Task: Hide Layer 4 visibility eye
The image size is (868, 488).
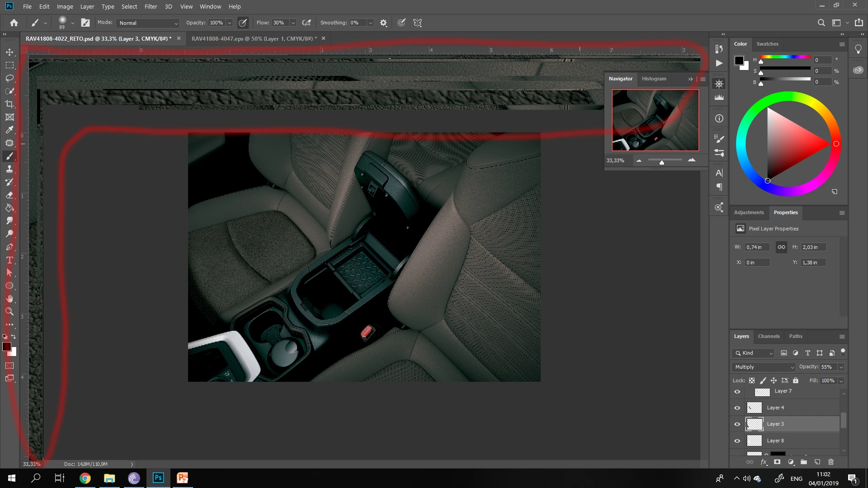Action: pos(737,408)
